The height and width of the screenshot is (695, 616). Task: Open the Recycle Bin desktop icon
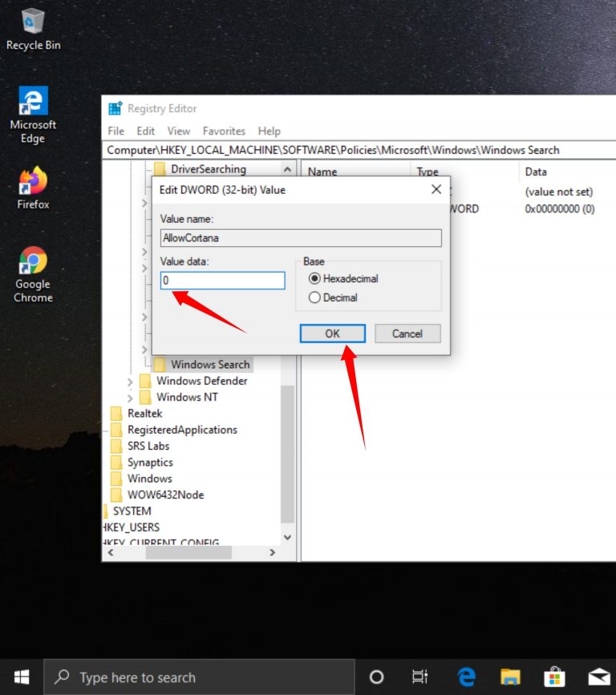pyautogui.click(x=33, y=29)
